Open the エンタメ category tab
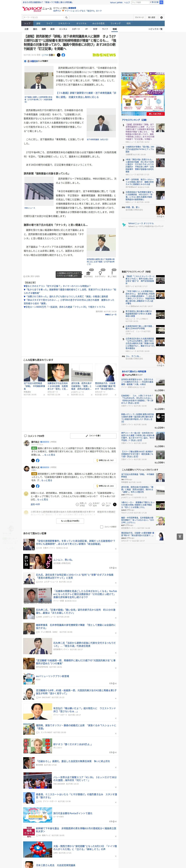The height and width of the screenshot is (868, 186). (x=63, y=29)
